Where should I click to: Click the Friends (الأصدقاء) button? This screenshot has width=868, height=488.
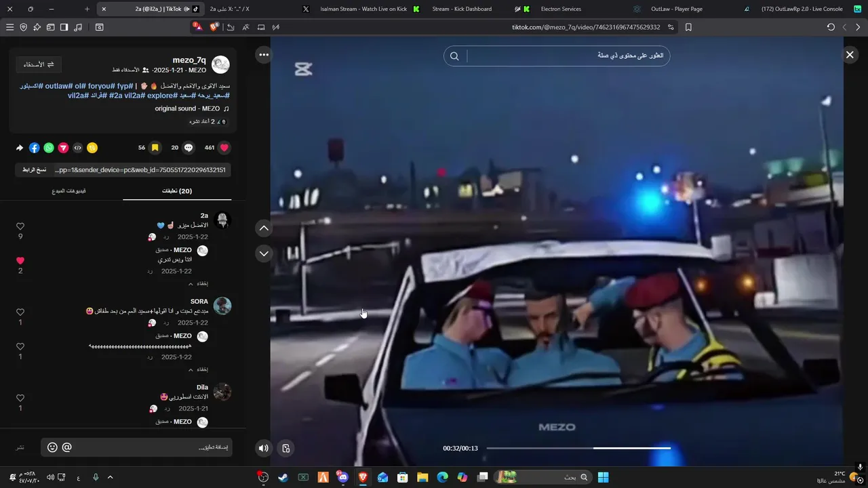tap(39, 64)
